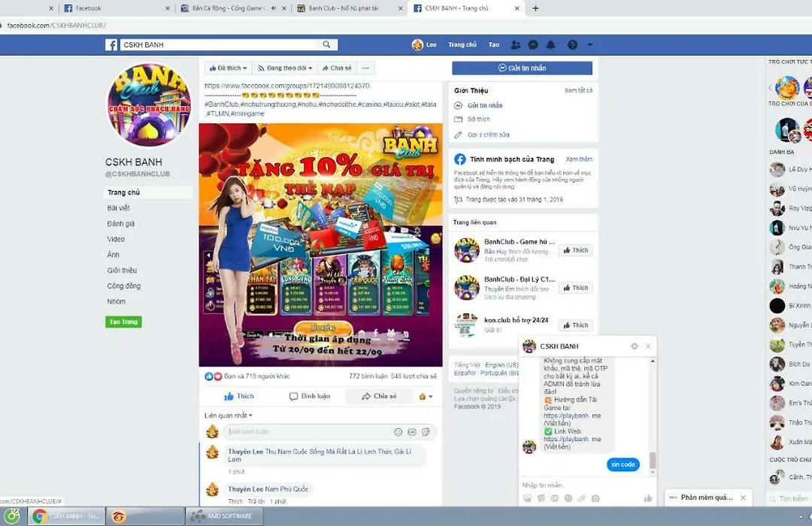This screenshot has width=812, height=526.
Task: Open chat settings gear in CSKH BANH chat
Action: [635, 346]
